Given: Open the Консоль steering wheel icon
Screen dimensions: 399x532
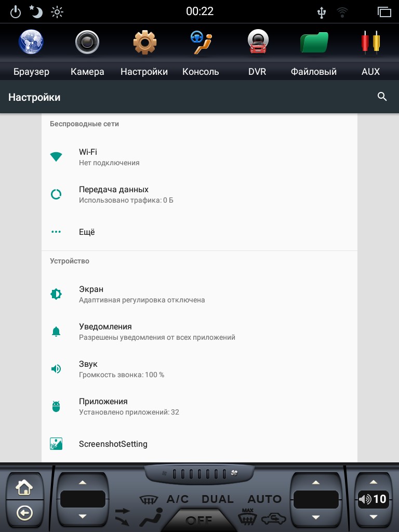Looking at the screenshot, I should [201, 43].
